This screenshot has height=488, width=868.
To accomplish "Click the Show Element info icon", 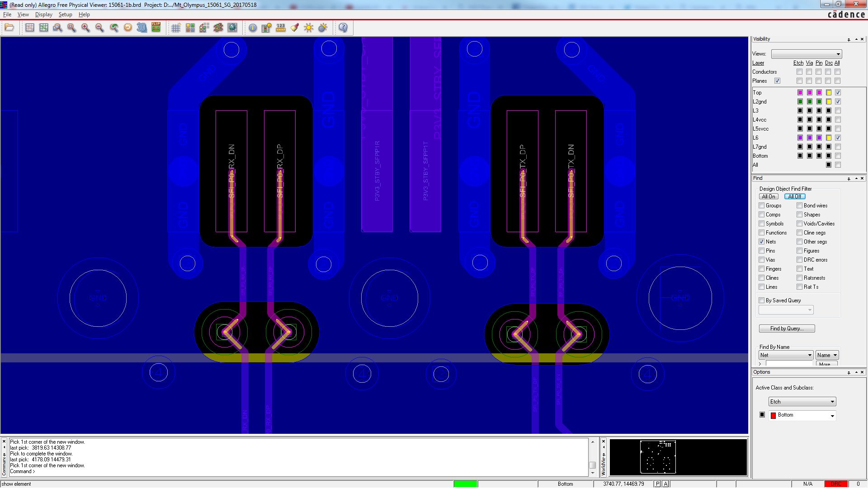I will click(x=253, y=28).
